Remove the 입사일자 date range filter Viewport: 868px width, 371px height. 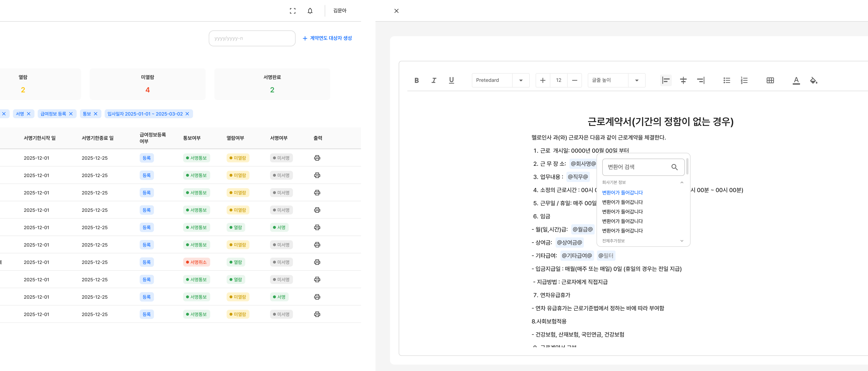[x=187, y=114]
